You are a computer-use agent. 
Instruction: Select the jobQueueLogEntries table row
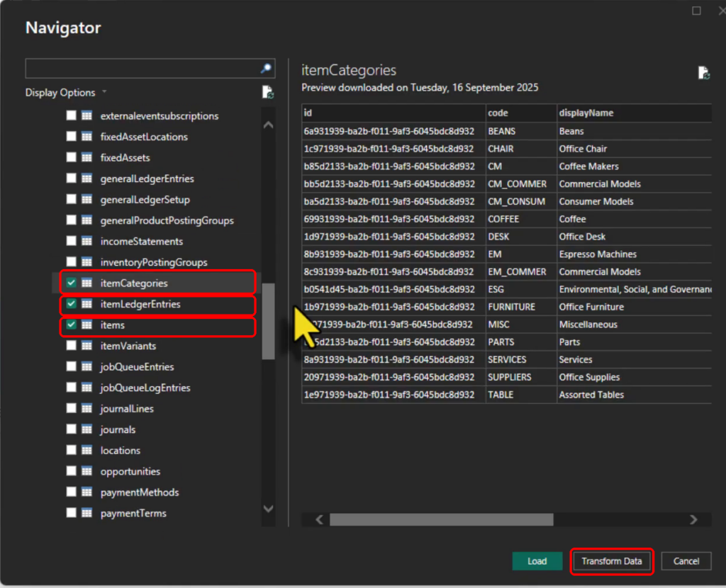157,388
